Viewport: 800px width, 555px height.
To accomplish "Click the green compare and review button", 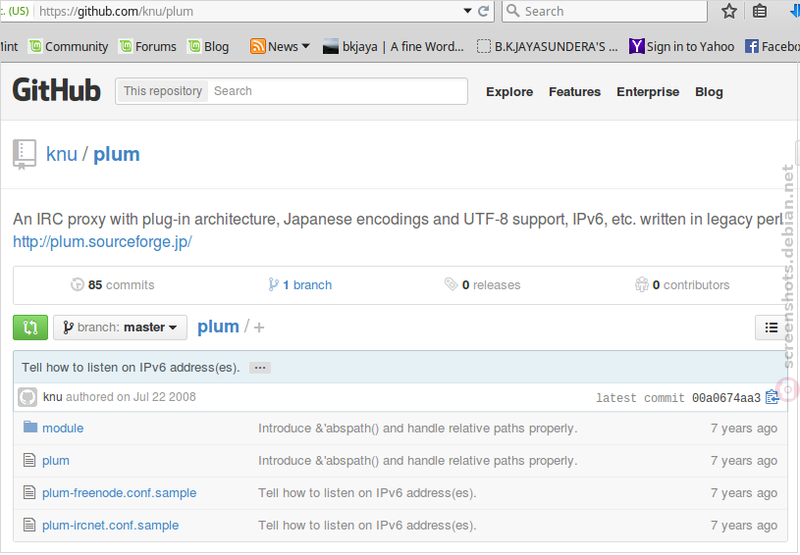I will [30, 327].
